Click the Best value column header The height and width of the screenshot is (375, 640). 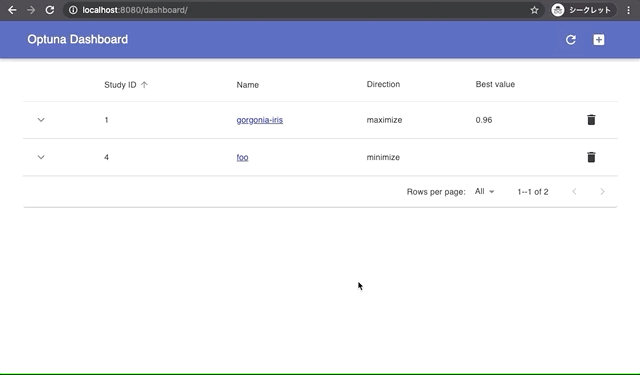coord(495,84)
